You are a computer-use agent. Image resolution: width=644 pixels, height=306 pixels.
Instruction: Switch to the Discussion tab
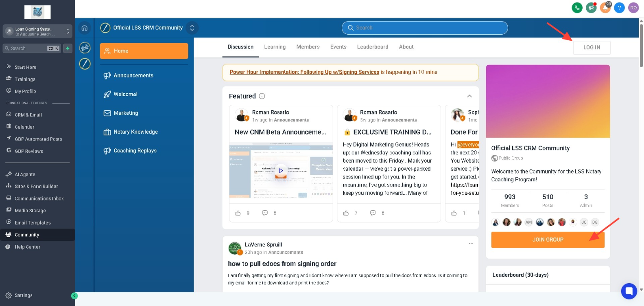[x=240, y=47]
